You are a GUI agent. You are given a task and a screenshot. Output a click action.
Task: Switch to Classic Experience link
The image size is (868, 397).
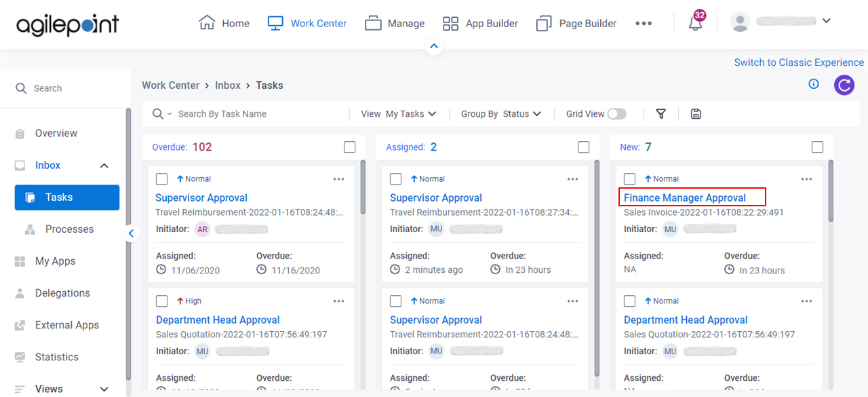pyautogui.click(x=799, y=62)
